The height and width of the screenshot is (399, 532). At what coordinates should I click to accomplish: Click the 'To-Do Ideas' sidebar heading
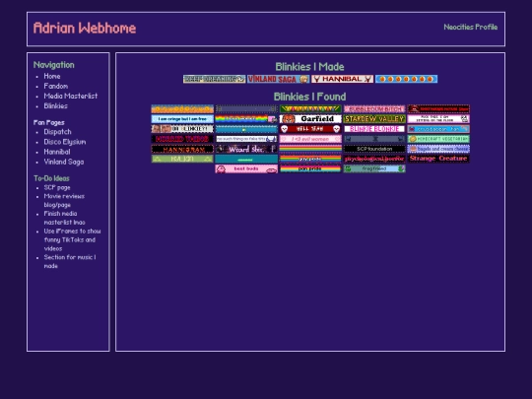[51, 178]
